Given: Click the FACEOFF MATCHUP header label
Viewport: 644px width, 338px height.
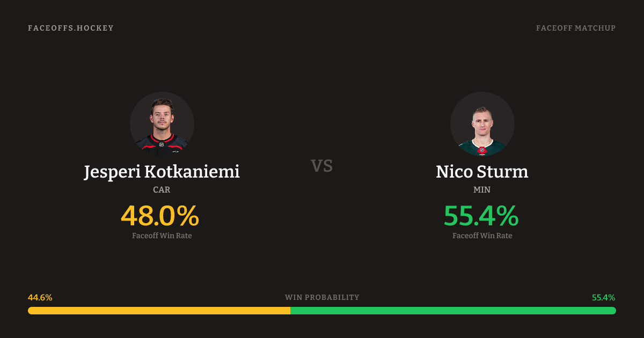Looking at the screenshot, I should pos(575,28).
